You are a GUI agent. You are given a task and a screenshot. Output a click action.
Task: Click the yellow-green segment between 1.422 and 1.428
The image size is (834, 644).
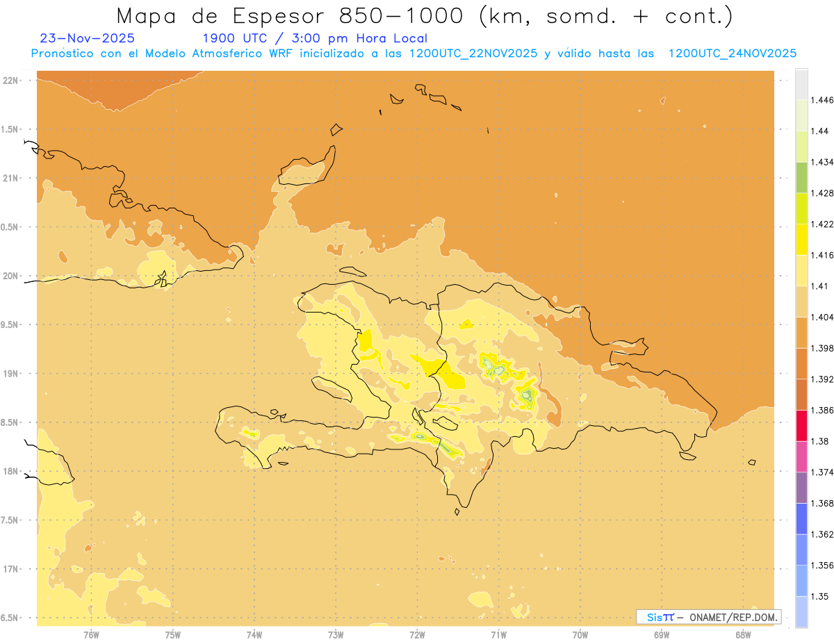coord(801,208)
